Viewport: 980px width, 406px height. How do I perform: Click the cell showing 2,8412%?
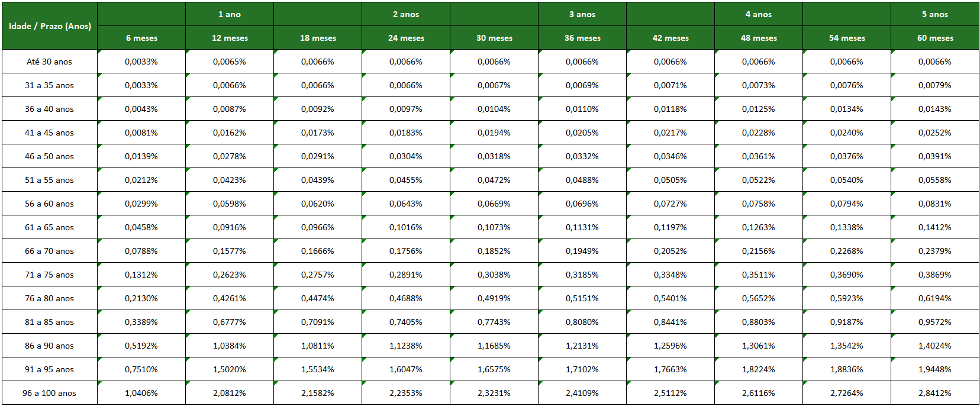[x=935, y=393]
